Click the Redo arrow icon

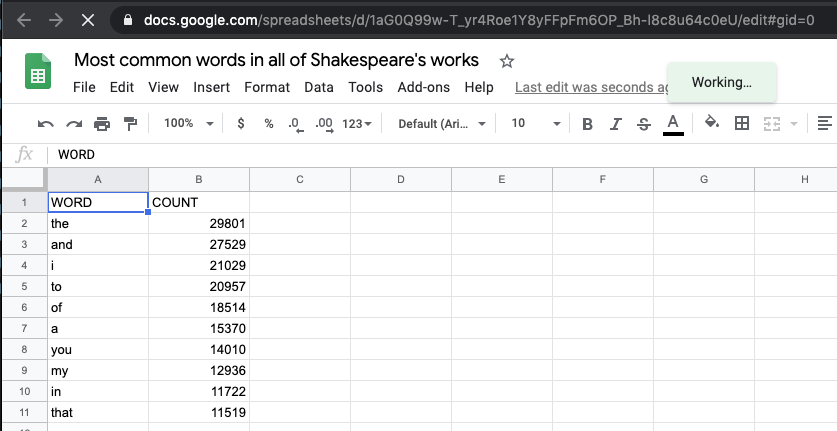[x=74, y=124]
